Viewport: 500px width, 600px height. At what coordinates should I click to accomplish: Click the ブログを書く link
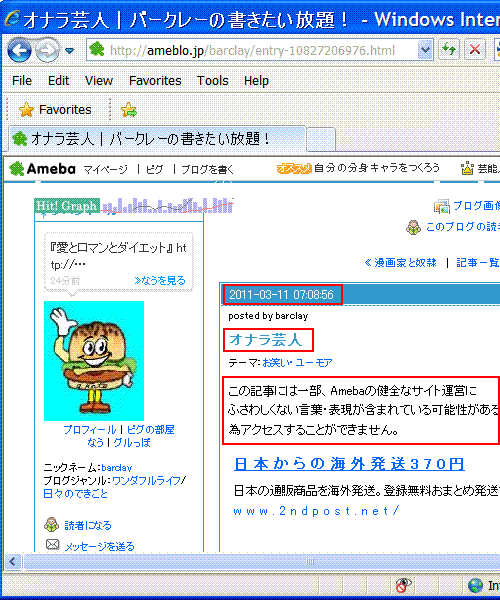point(207,170)
